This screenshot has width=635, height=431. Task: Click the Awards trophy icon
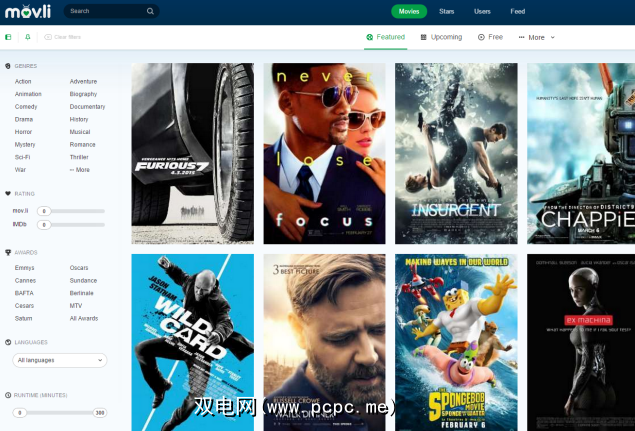point(8,252)
